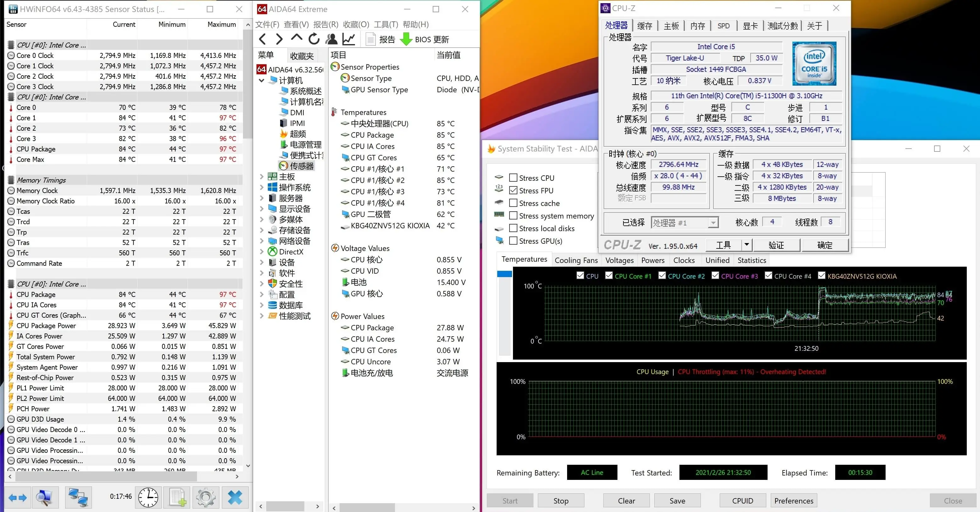The image size is (980, 512).
Task: Expand the 主板 tree node
Action: [262, 177]
